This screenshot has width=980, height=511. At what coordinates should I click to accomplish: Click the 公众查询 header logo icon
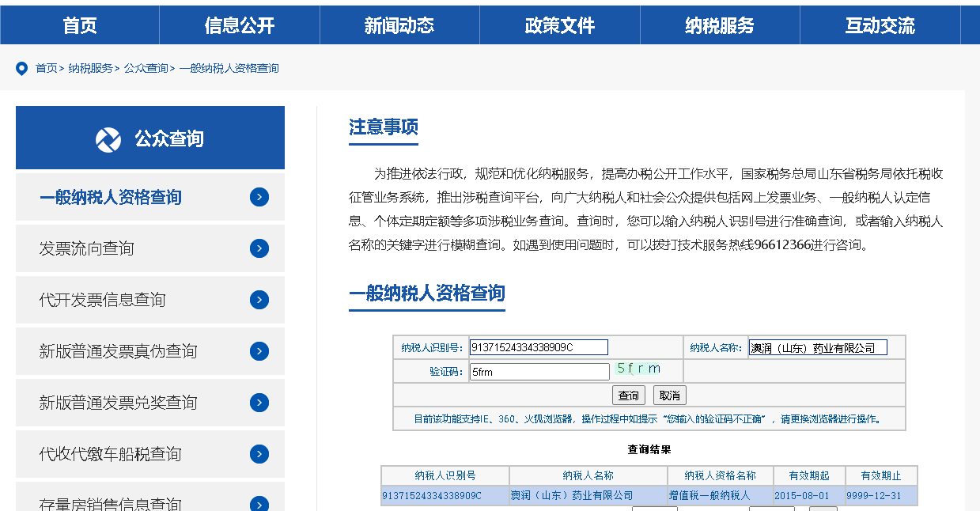[x=108, y=139]
